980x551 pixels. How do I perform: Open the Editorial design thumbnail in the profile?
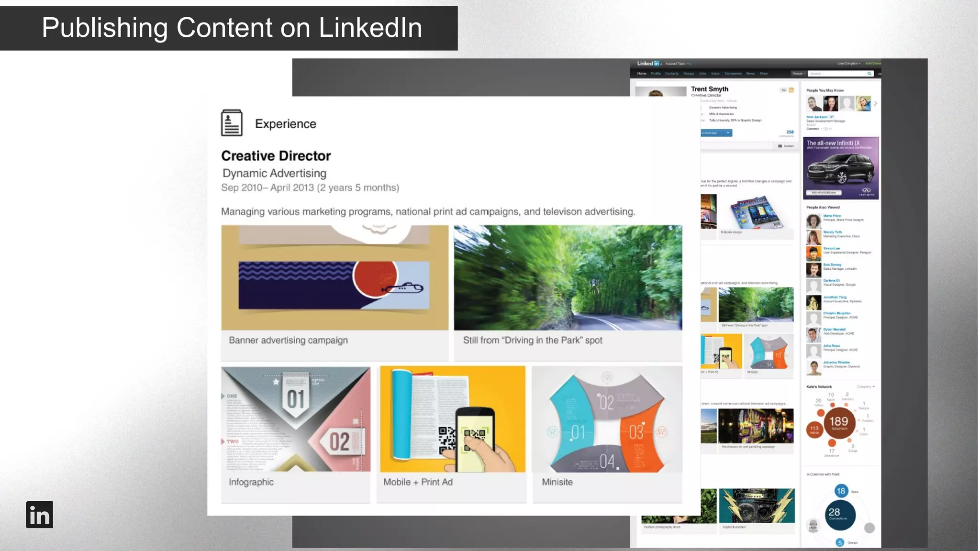click(756, 211)
